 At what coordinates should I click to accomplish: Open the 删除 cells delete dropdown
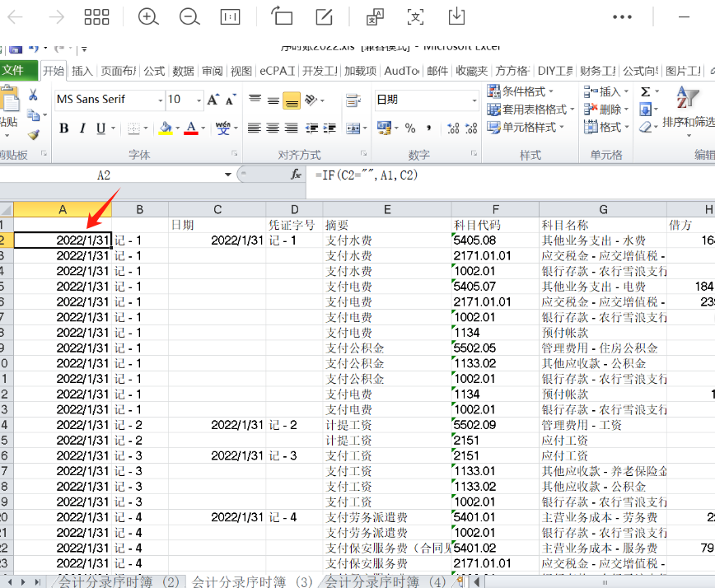tap(606, 110)
